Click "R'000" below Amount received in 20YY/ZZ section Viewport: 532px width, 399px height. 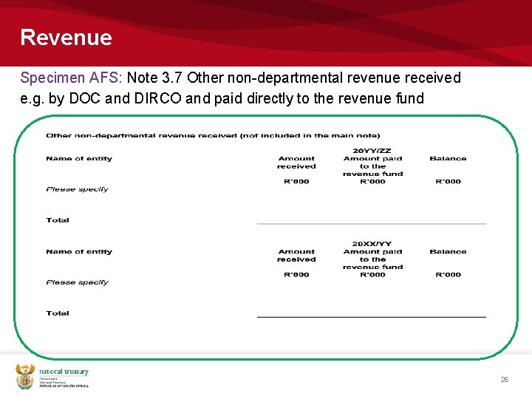coord(296,182)
